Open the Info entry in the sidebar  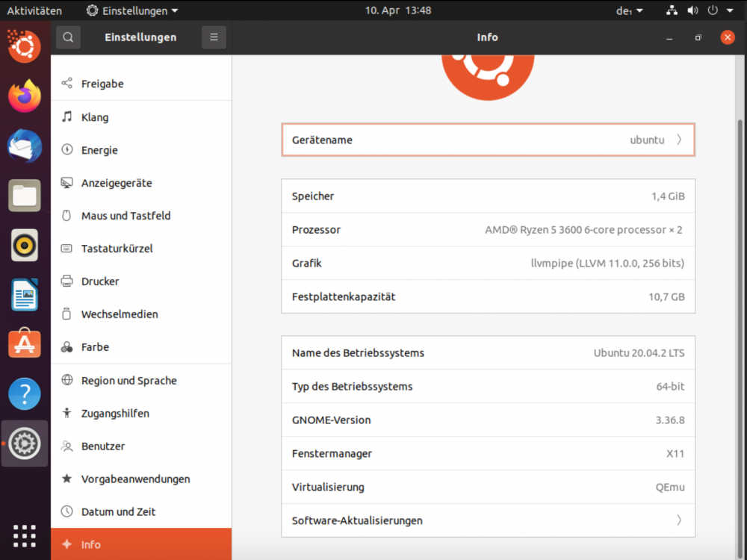(141, 544)
